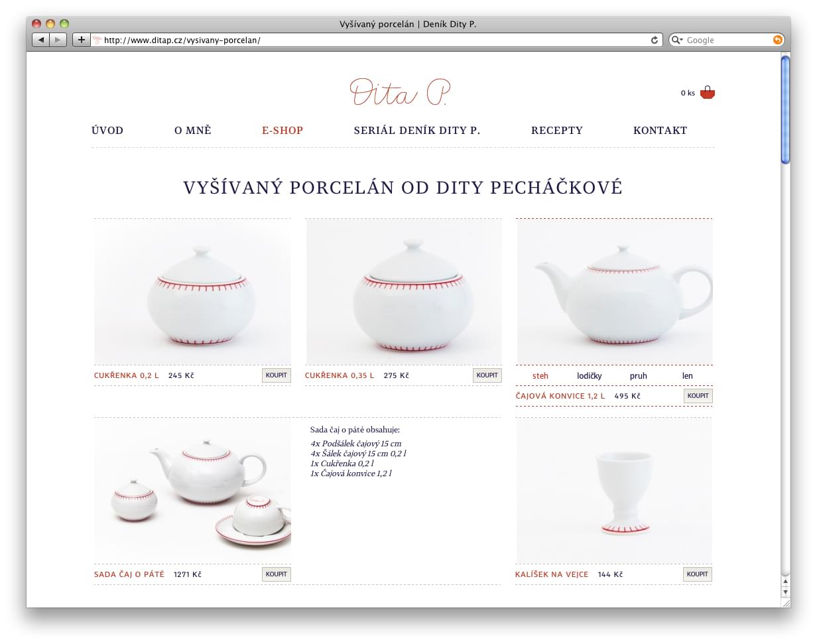817x644 pixels.
Task: Click the Dita P. logo
Action: click(x=401, y=92)
